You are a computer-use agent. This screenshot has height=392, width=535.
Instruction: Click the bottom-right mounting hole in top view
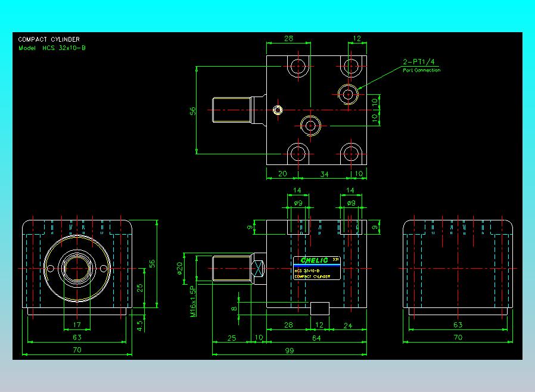pos(351,154)
